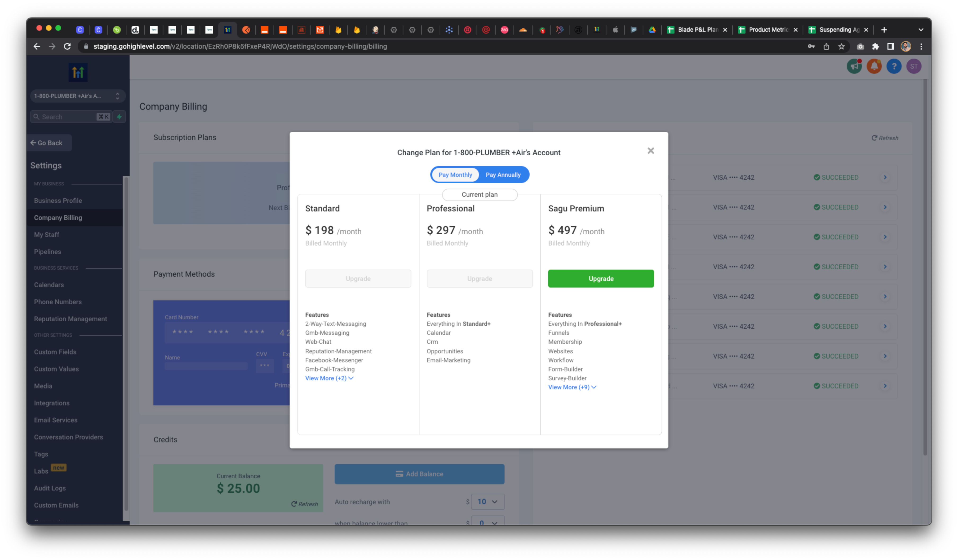This screenshot has width=958, height=560.
Task: Toggle Pay Monthly billing option
Action: (x=455, y=175)
